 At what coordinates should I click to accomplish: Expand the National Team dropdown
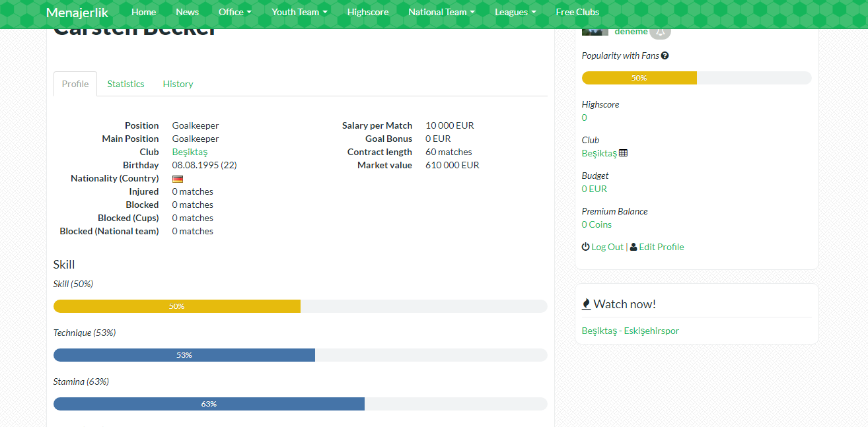coord(441,12)
